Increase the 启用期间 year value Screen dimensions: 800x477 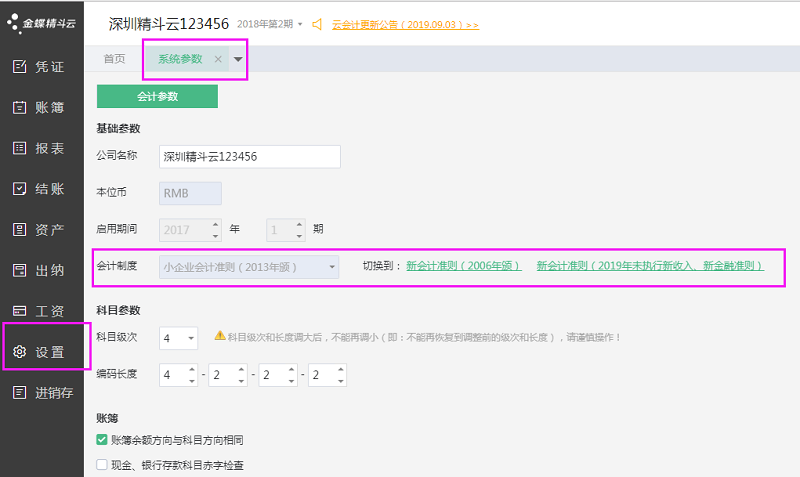pyautogui.click(x=215, y=224)
